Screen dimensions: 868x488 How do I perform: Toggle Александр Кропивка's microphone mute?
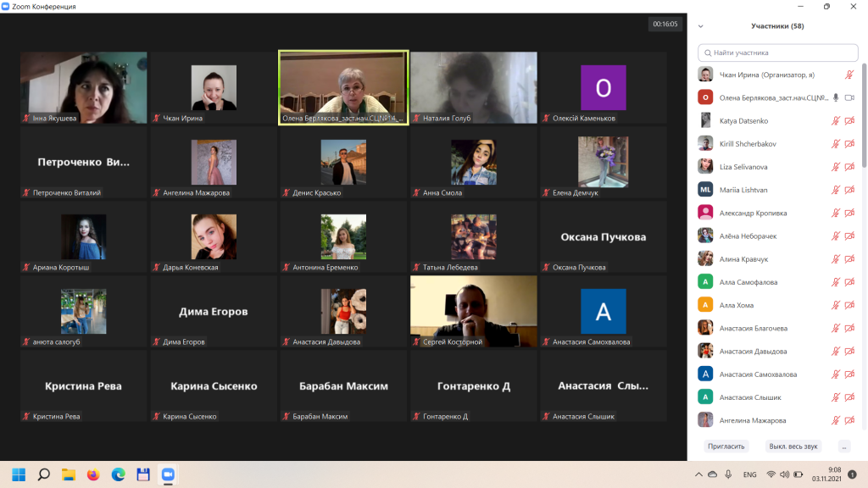point(836,213)
